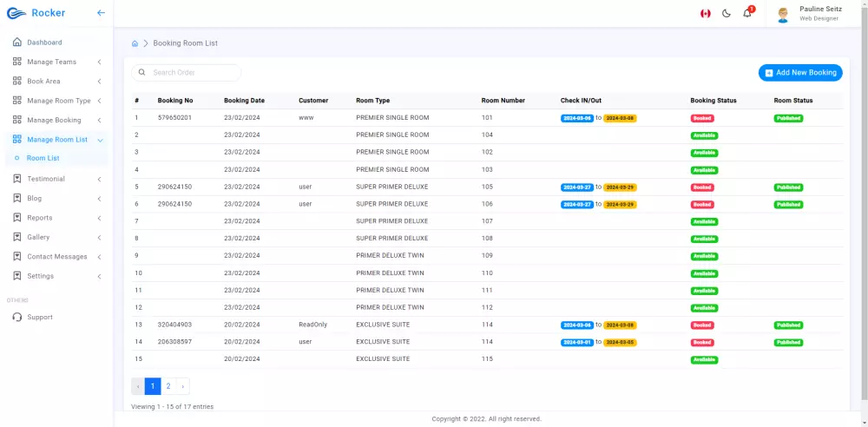Click the Dashboard home icon in sidebar
868x427 pixels.
coord(17,42)
